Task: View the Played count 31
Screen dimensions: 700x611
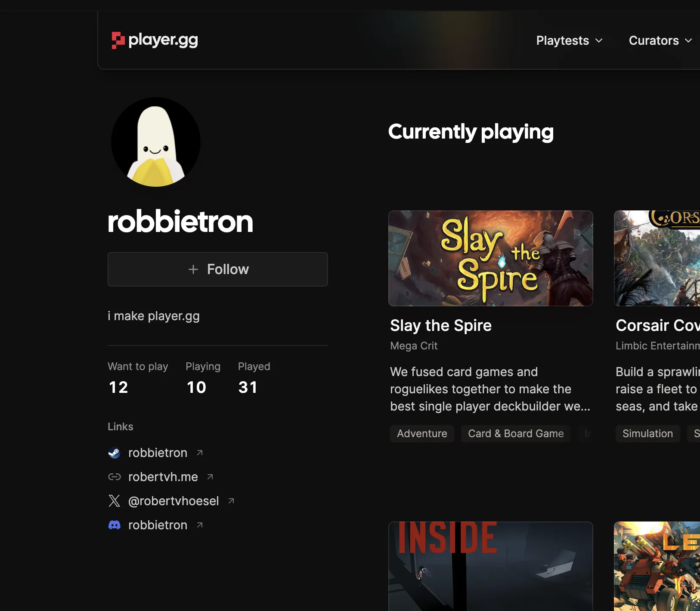Action: tap(248, 387)
